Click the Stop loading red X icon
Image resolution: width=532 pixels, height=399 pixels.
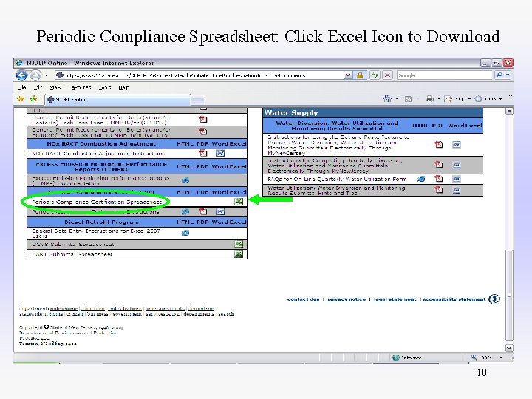tap(387, 75)
